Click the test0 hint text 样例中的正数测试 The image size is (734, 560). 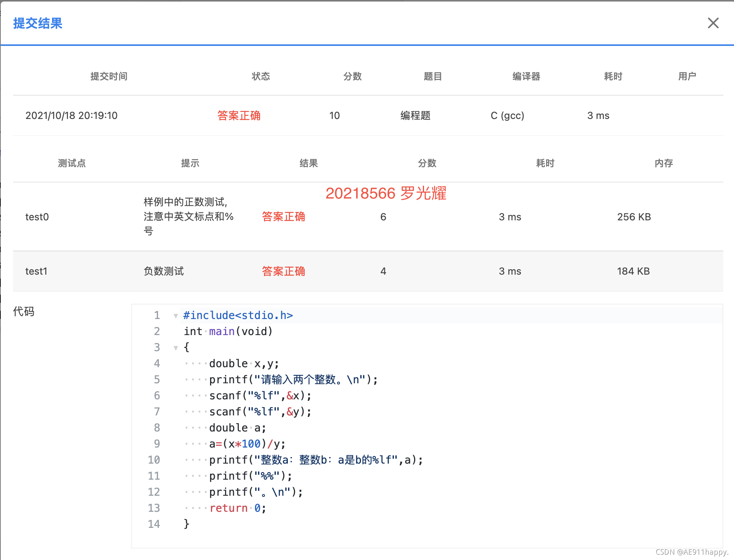pos(185,202)
